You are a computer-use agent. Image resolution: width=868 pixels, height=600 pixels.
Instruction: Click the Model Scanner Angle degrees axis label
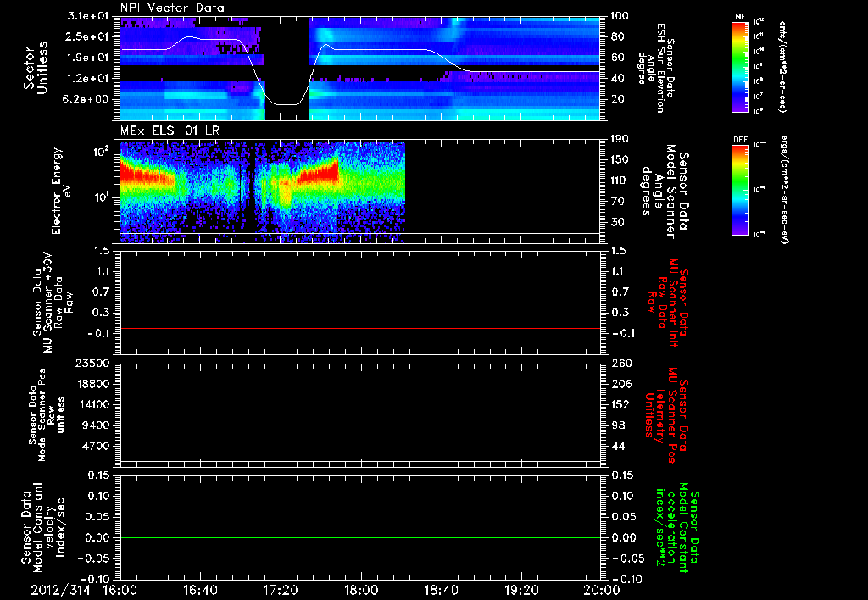tap(665, 191)
